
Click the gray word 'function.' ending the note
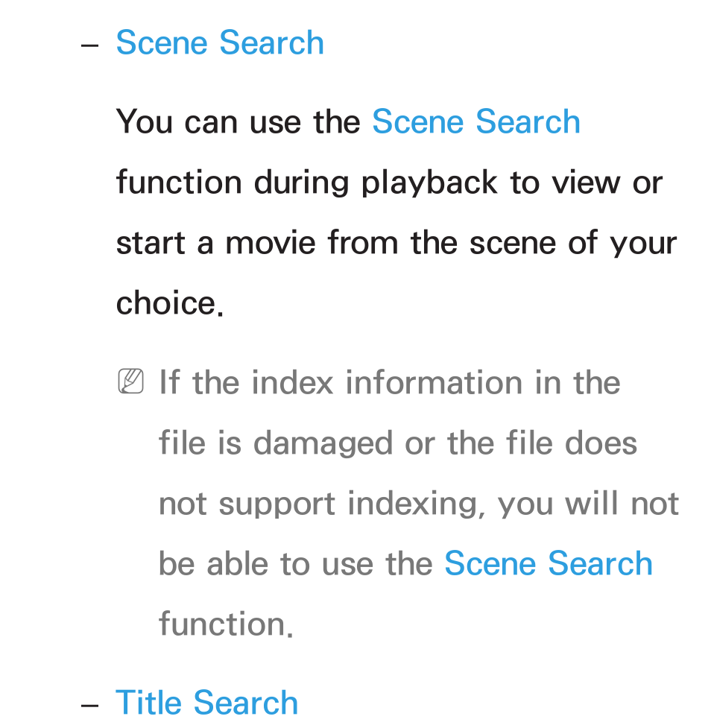pos(226,624)
